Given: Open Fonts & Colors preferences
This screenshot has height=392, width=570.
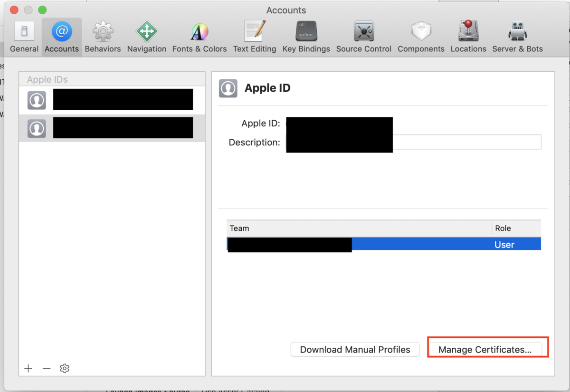Looking at the screenshot, I should pos(199,37).
